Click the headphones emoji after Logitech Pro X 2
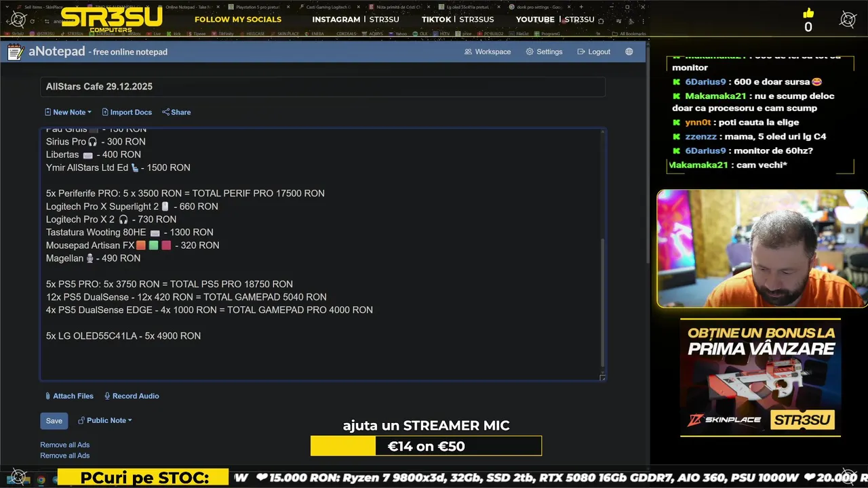Viewport: 868px width, 488px height. [123, 220]
